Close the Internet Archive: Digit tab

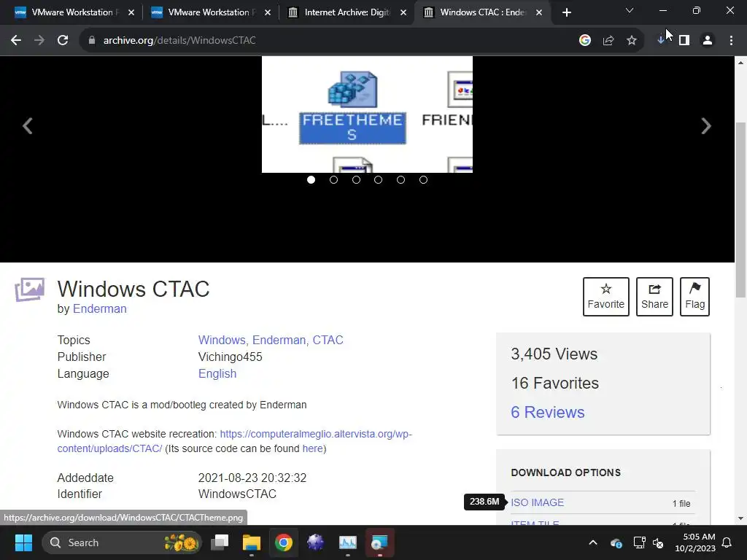coord(403,12)
